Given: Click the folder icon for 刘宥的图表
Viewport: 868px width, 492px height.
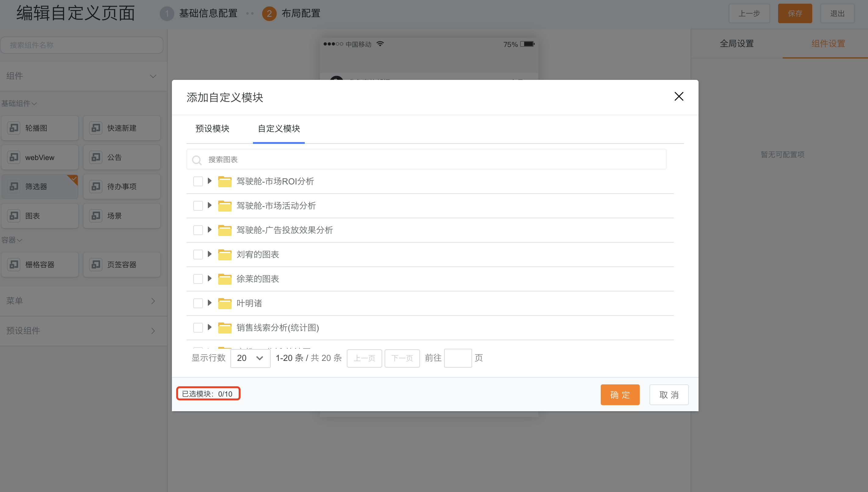Looking at the screenshot, I should coord(225,255).
